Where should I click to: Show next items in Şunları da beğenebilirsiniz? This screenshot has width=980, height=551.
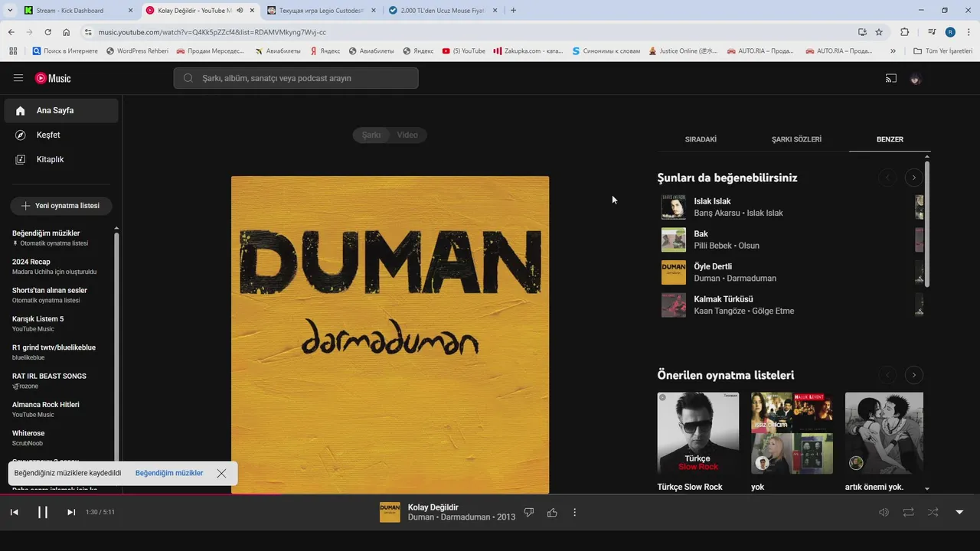click(x=913, y=178)
